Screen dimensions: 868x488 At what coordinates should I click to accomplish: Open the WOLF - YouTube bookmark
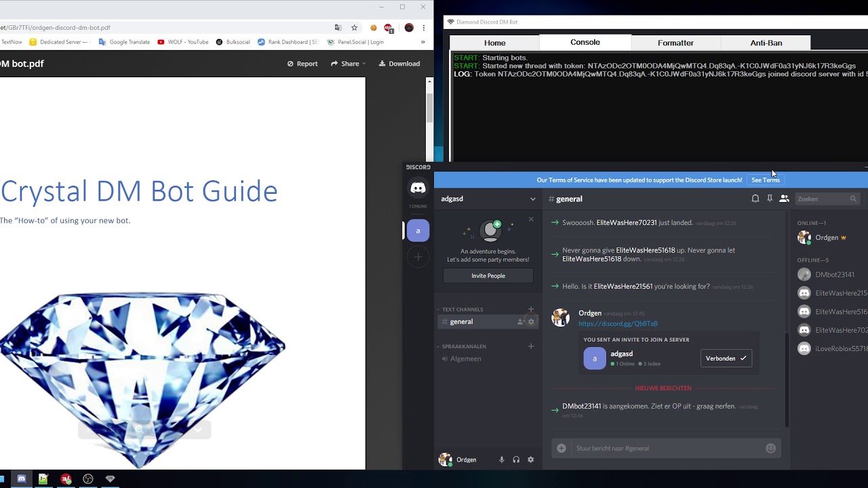click(182, 42)
